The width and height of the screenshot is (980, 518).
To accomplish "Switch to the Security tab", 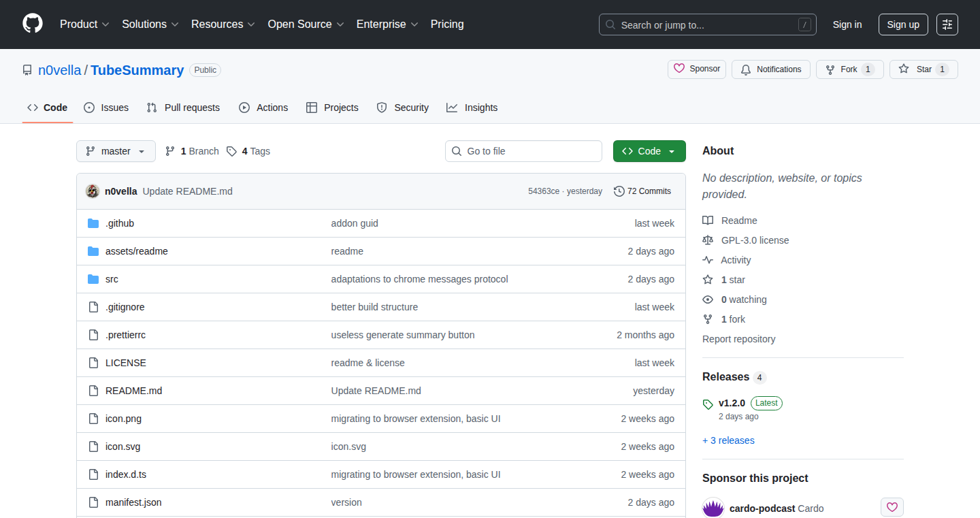I will 403,108.
